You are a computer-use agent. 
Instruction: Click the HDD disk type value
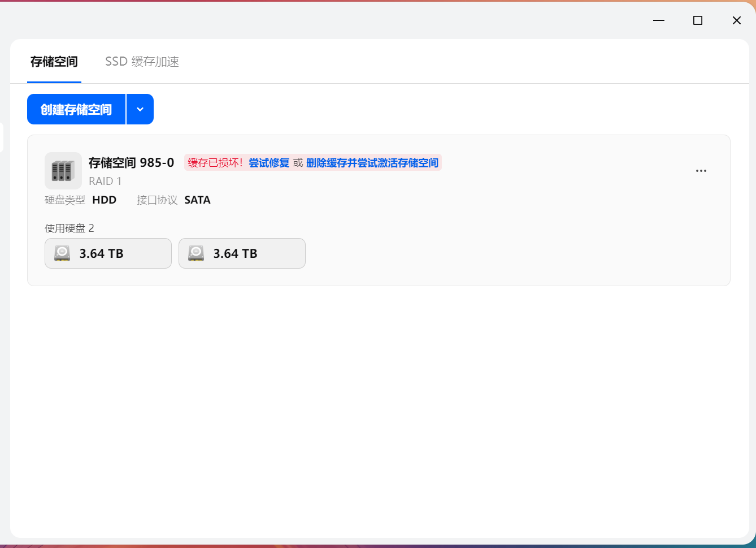pyautogui.click(x=105, y=200)
